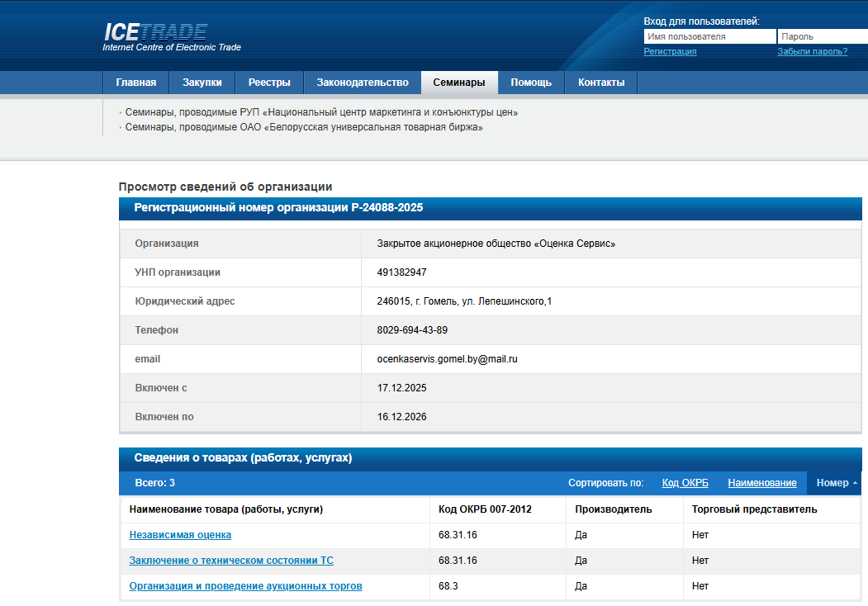Open Заключение о техническом состоянии ТС
The image size is (868, 606).
point(231,561)
